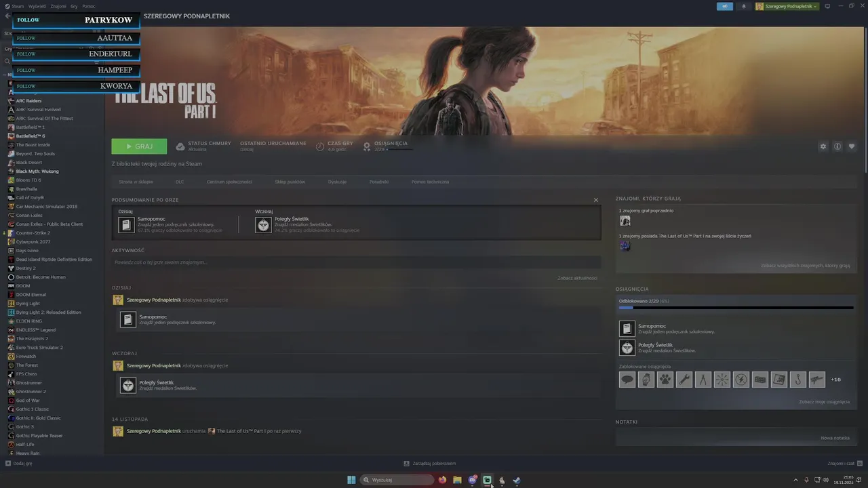The height and width of the screenshot is (488, 868).
Task: Open friend avatar who played previously
Action: [625, 220]
